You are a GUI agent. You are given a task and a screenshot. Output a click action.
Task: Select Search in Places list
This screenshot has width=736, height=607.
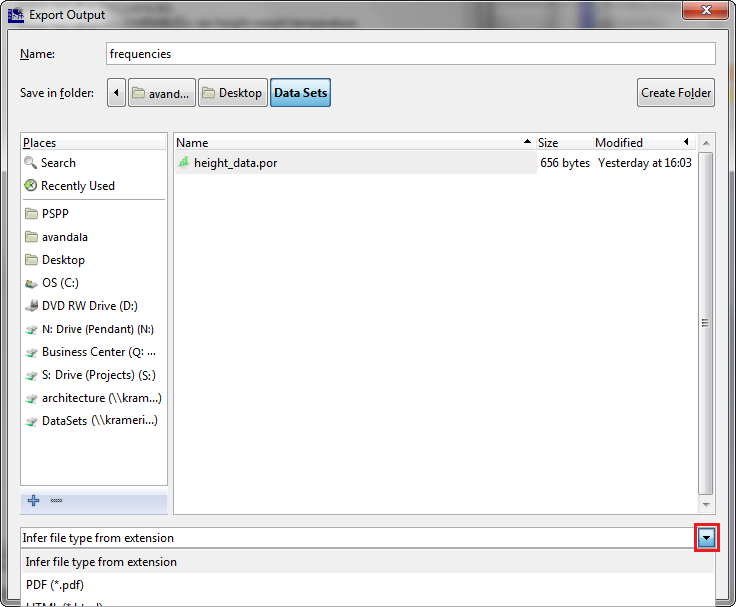[58, 163]
